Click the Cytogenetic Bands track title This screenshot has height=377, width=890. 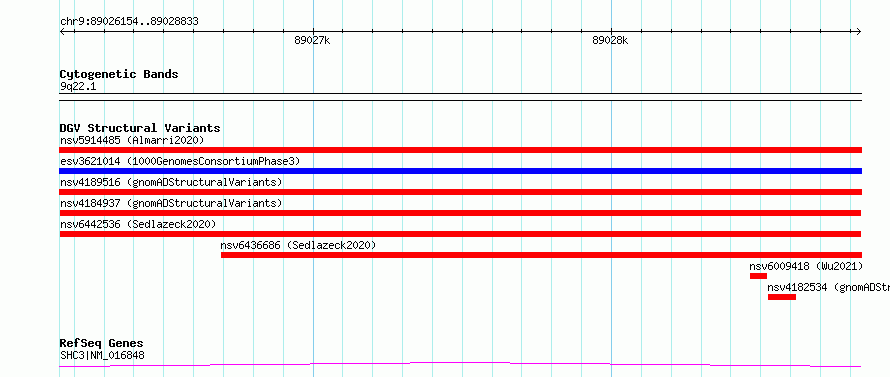coord(119,74)
